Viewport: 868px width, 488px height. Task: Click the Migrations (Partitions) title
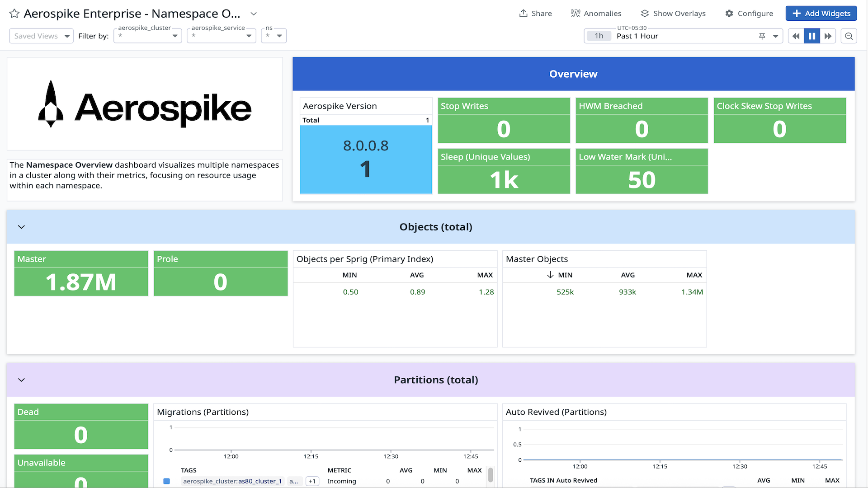pos(203,412)
